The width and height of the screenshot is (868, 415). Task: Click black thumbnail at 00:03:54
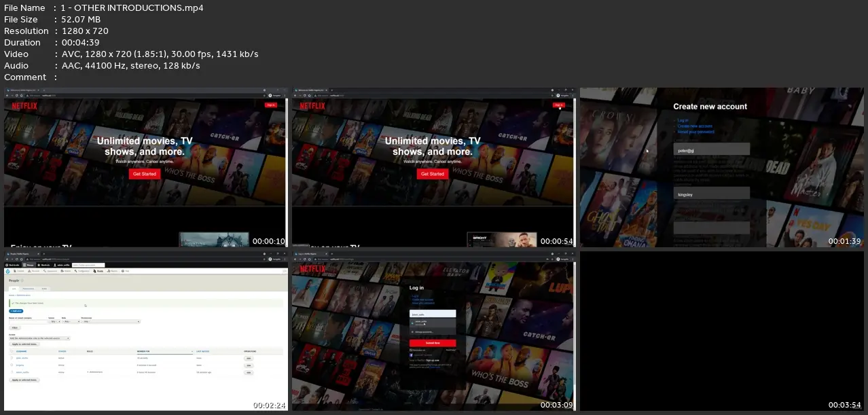[721, 331]
